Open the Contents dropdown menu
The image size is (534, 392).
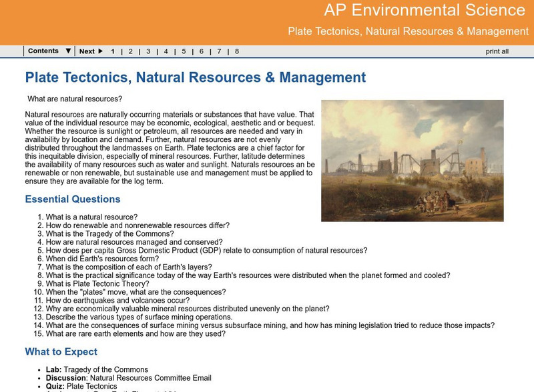[x=49, y=51]
